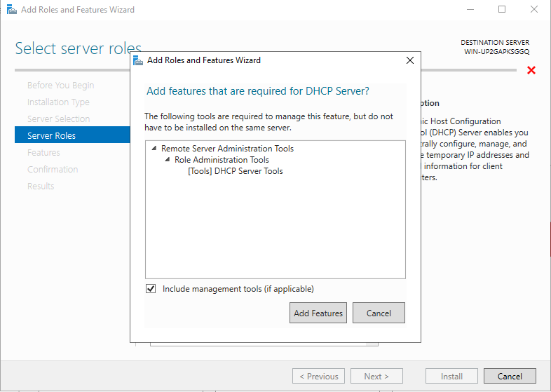551x392 pixels.
Task: Collapse Remote Server Administration Tools node arrow
Action: tap(154, 149)
